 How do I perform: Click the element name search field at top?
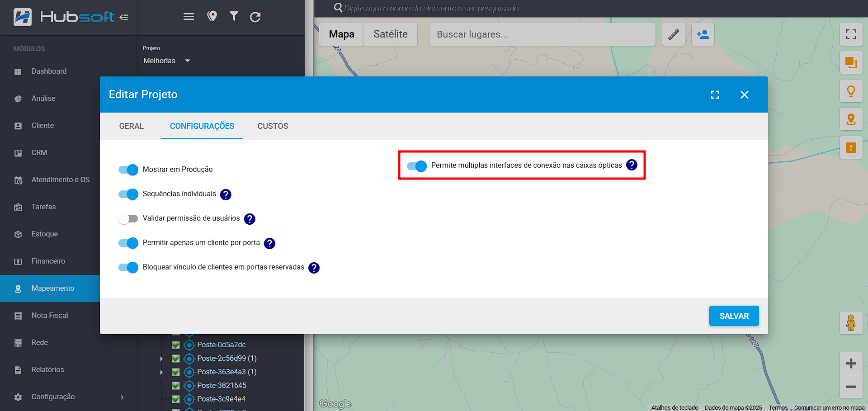pos(431,8)
